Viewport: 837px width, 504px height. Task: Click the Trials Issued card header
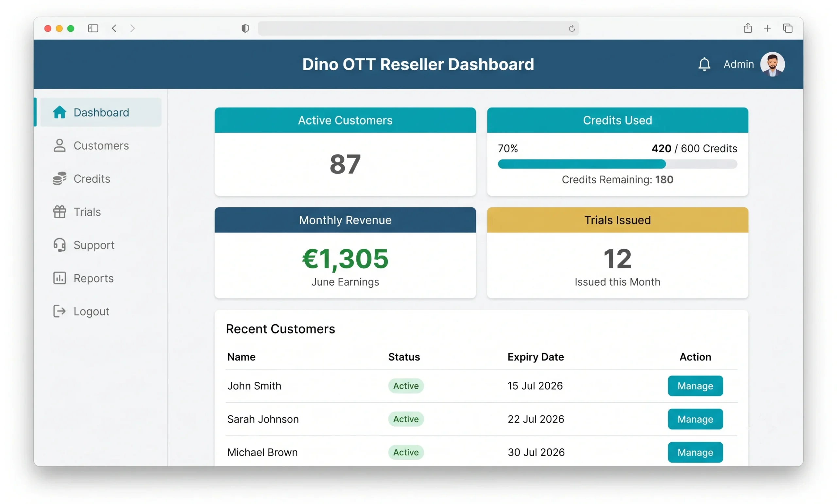coord(617,220)
